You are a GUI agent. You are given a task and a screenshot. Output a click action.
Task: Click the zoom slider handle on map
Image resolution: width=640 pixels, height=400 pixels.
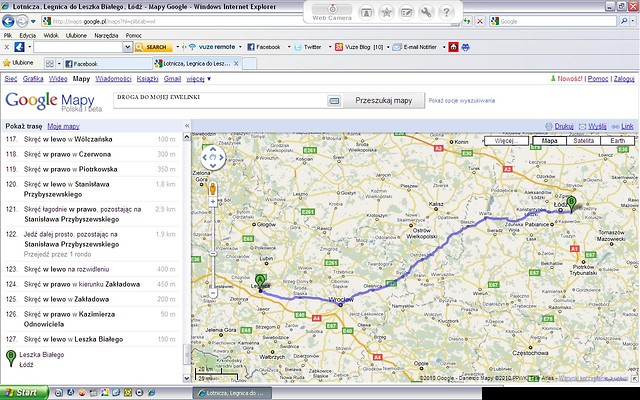tap(213, 253)
